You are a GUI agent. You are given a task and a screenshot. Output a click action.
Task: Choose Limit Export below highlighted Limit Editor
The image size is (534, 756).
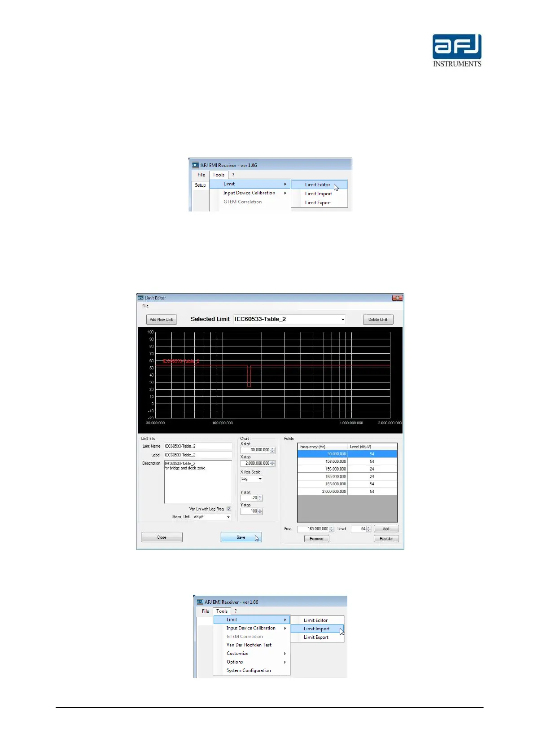pyautogui.click(x=318, y=202)
